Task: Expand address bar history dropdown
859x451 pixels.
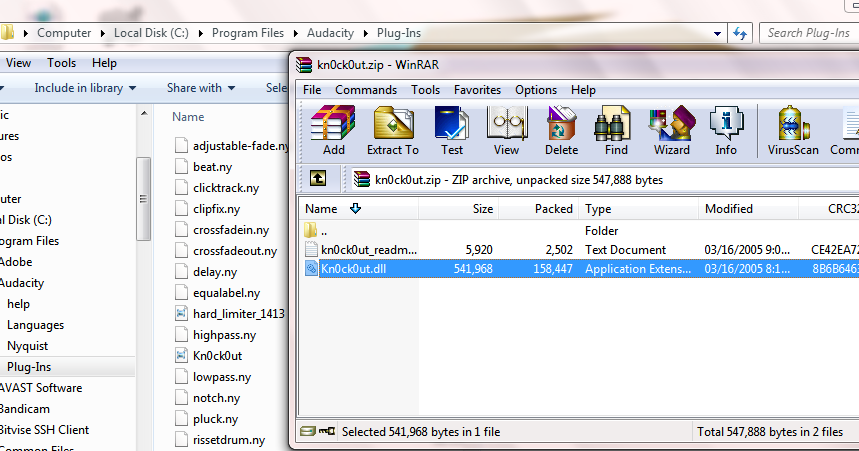Action: point(717,33)
